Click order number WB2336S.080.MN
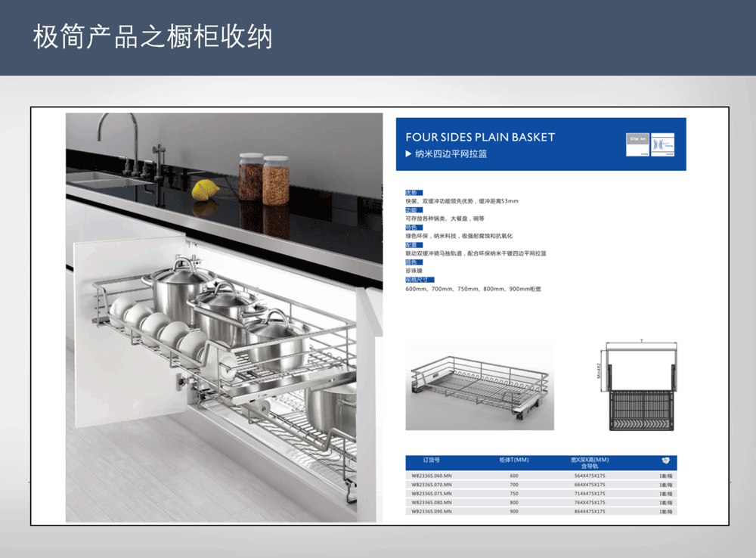Screen dimensions: 756x558 click(432, 503)
